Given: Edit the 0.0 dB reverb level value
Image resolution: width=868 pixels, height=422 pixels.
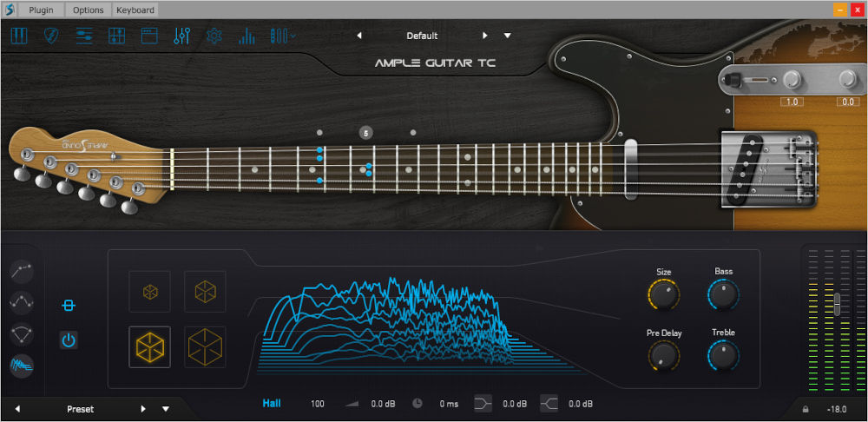Looking at the screenshot, I should [x=383, y=404].
